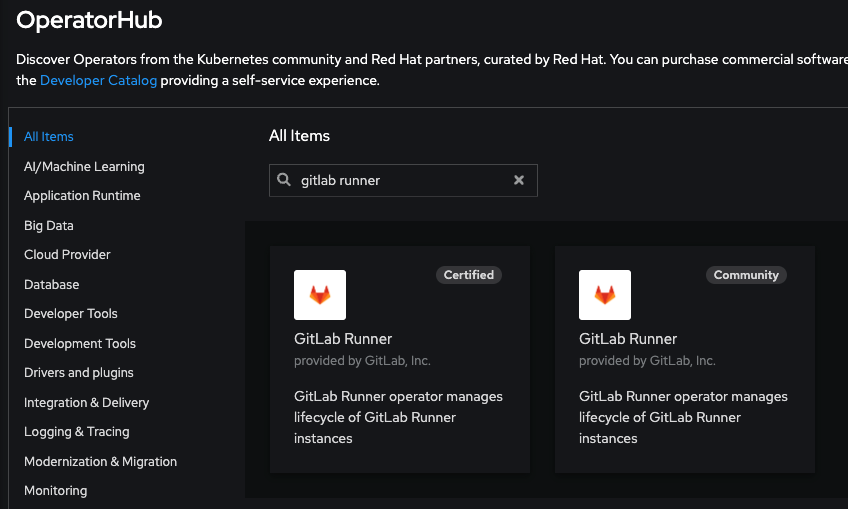848x509 pixels.
Task: Click the Community card description text
Action: pyautogui.click(x=683, y=417)
